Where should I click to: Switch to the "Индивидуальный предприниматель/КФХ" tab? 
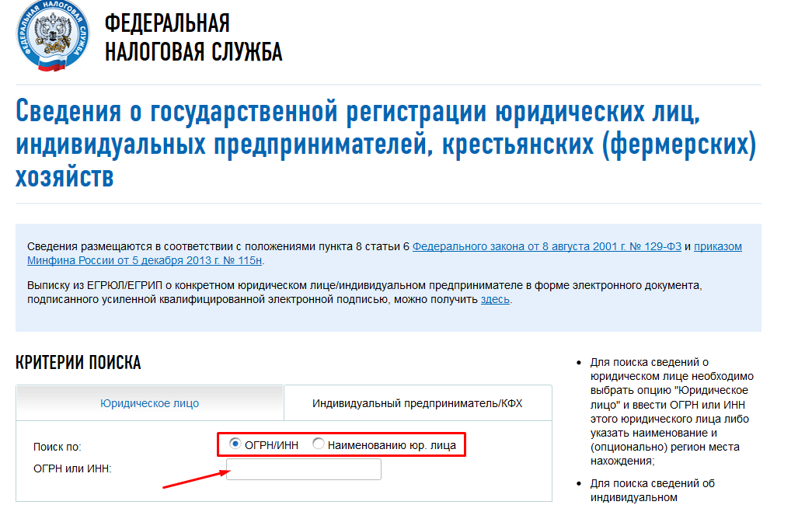click(x=417, y=403)
